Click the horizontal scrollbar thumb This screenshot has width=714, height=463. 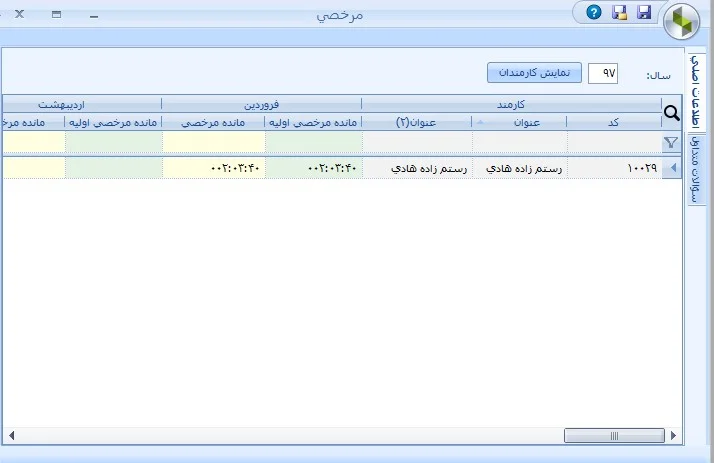tap(614, 436)
